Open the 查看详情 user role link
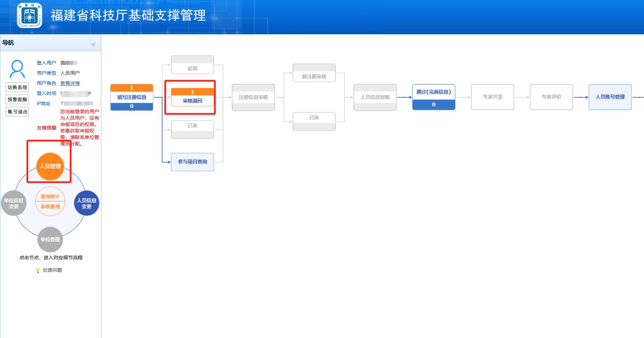The height and width of the screenshot is (338, 644). click(70, 83)
